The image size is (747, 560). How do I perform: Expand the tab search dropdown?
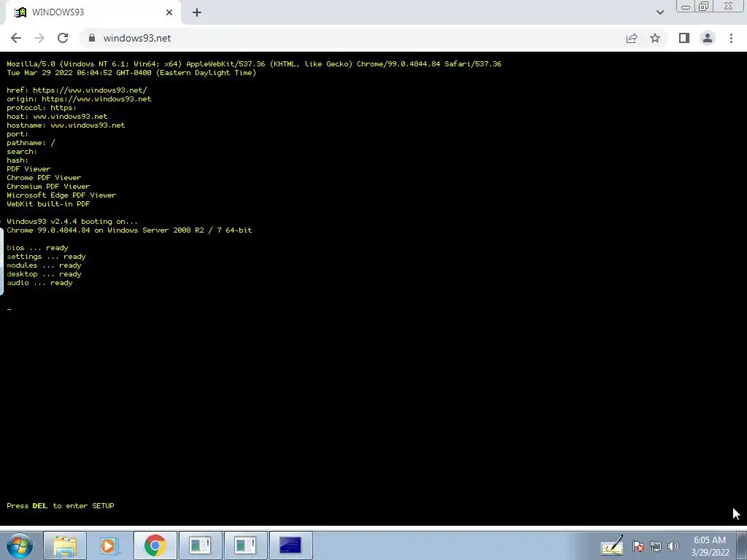(659, 12)
